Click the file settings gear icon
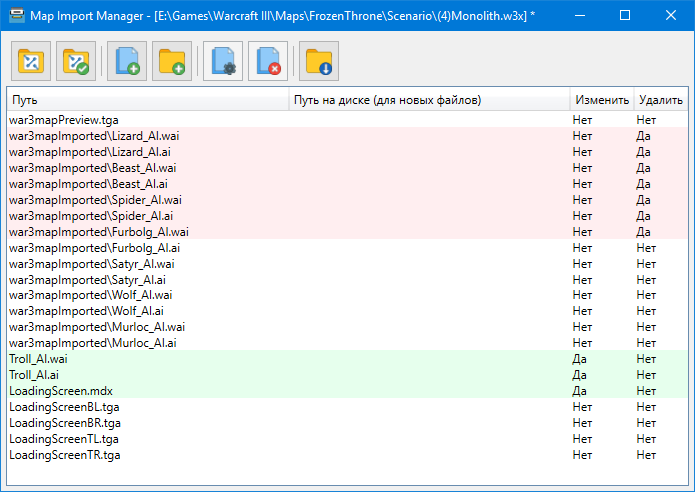Viewport: 695px width, 492px height. click(x=223, y=61)
